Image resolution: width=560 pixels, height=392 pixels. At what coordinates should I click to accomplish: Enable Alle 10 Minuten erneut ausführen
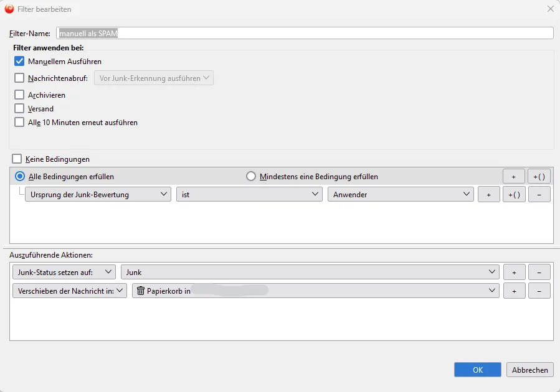(x=19, y=122)
